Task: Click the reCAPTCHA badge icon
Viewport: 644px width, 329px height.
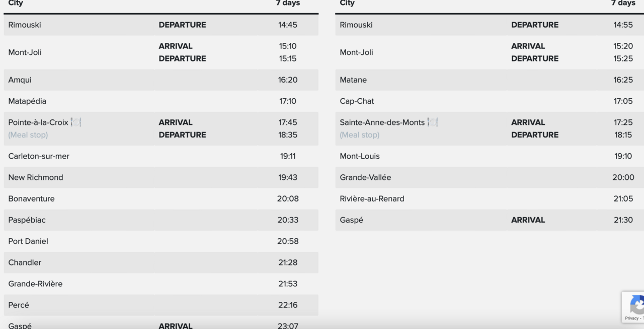Action: pos(636,305)
